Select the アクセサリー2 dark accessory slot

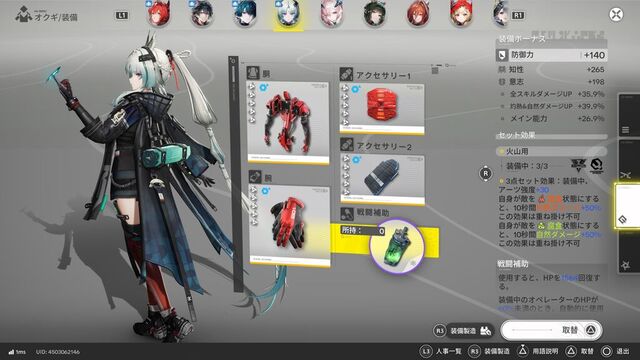click(x=382, y=179)
